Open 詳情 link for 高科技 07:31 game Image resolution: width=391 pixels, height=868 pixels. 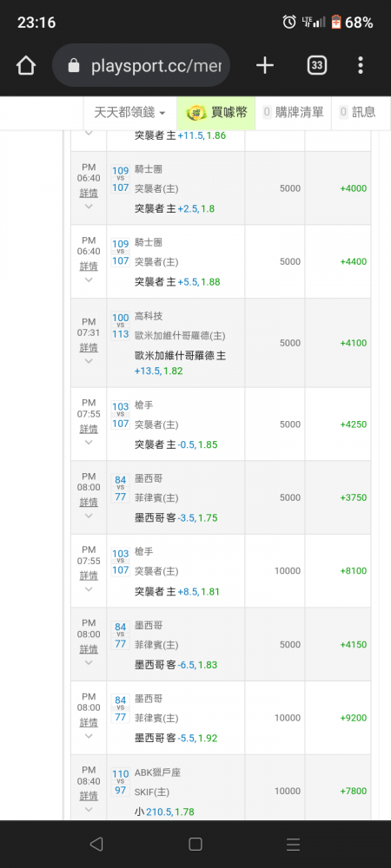[89, 348]
